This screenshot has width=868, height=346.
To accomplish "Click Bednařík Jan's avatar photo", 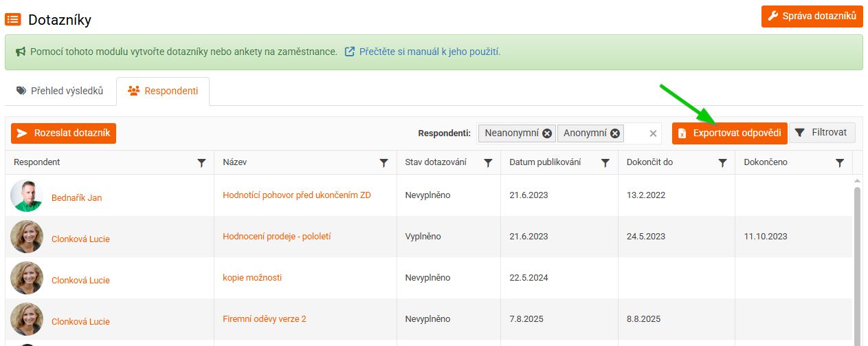I will pos(27,195).
